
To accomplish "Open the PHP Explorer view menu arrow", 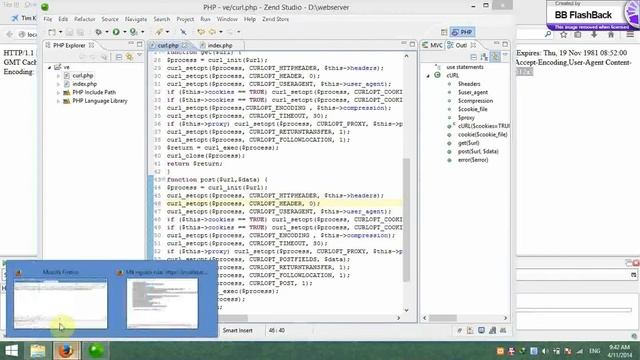I will (139, 56).
